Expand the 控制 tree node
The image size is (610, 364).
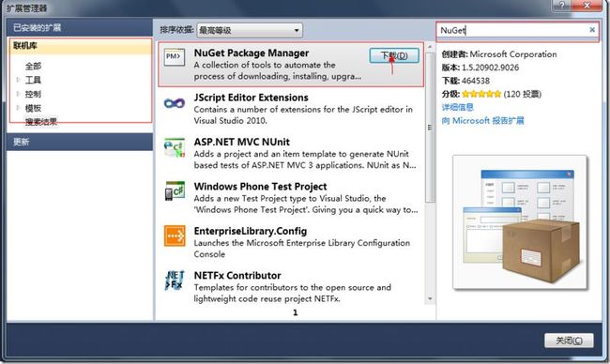pos(18,94)
